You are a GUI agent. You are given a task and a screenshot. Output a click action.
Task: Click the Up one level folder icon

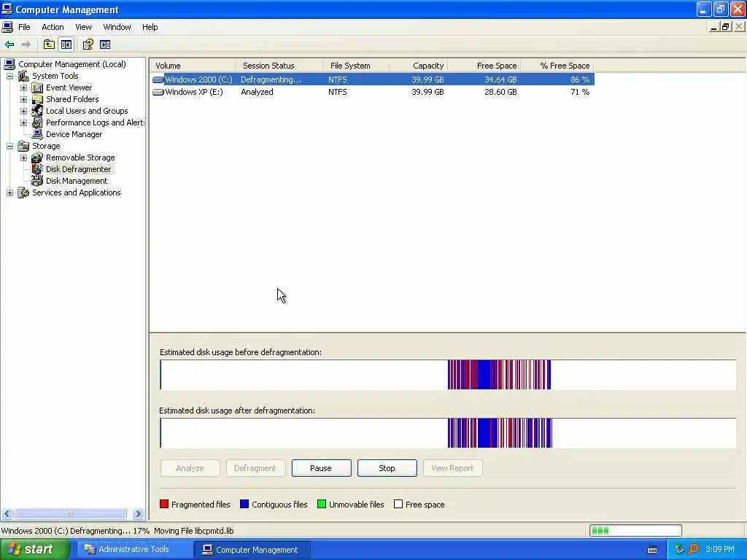point(49,44)
